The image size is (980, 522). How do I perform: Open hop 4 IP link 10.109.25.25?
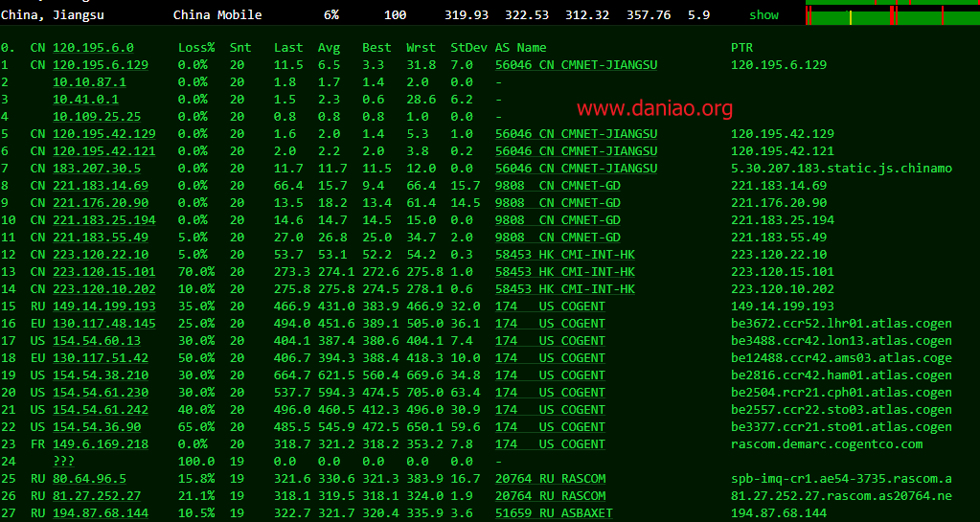(x=97, y=117)
